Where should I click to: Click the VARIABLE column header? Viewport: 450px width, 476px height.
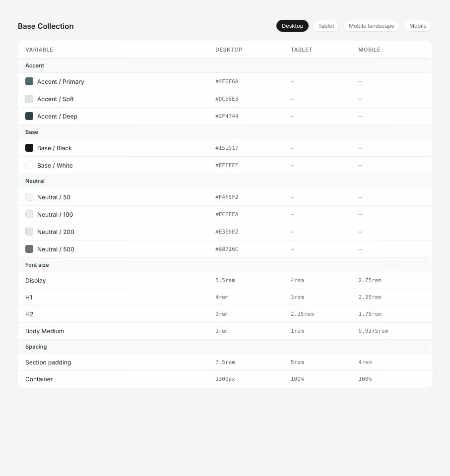[x=39, y=50]
